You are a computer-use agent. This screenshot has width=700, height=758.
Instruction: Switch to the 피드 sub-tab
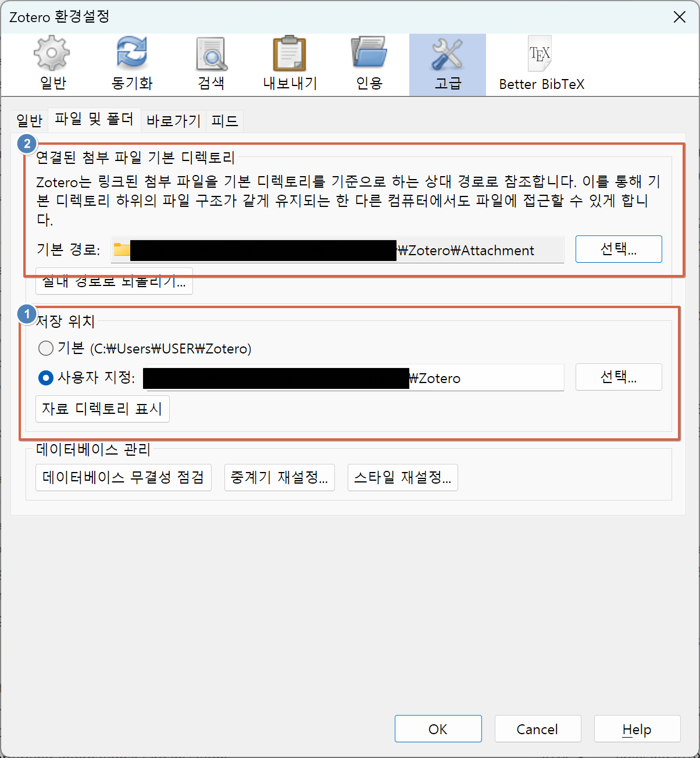(x=225, y=121)
